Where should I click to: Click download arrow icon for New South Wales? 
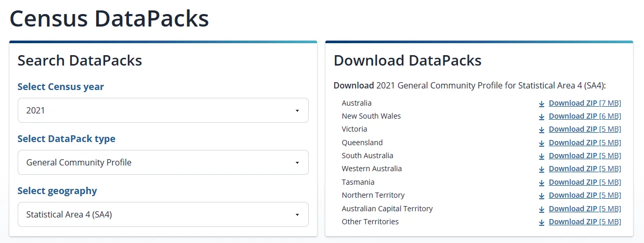[542, 117]
